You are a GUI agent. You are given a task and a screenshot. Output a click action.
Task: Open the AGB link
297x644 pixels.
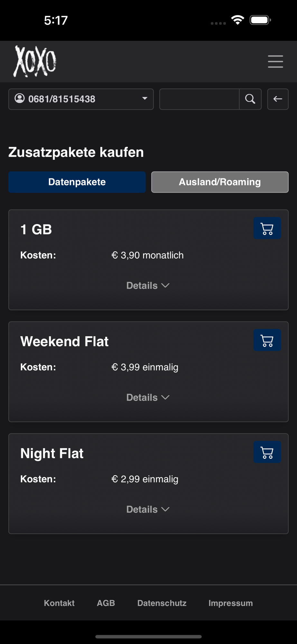pyautogui.click(x=106, y=603)
